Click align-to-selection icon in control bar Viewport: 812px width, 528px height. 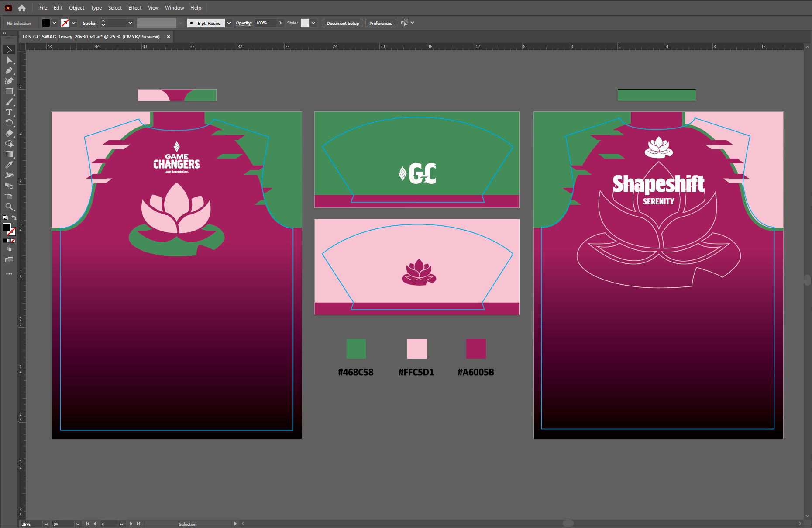pos(404,23)
